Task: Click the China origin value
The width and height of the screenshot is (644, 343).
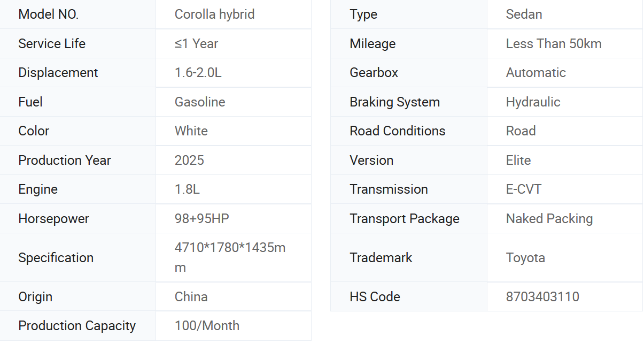Action: tap(191, 297)
